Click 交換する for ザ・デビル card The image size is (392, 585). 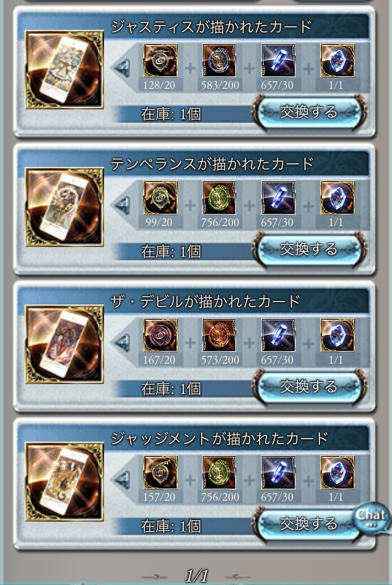coord(309,387)
